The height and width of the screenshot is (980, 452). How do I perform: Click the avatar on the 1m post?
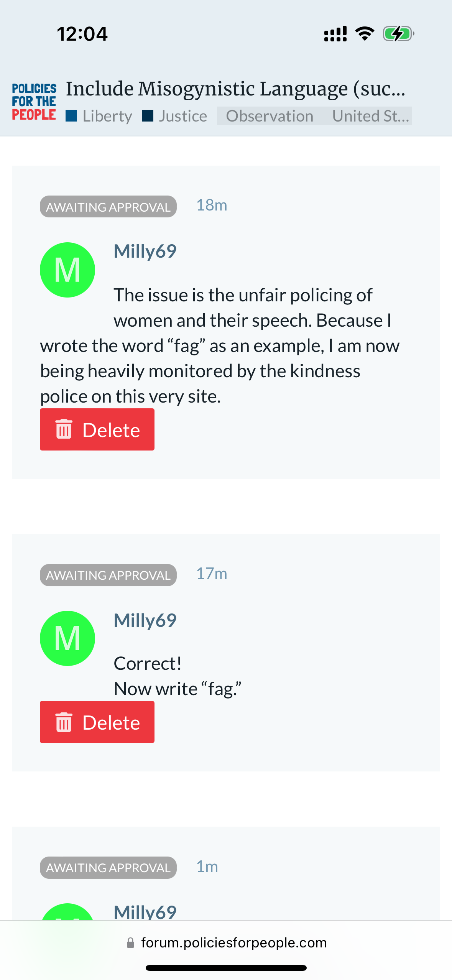tap(67, 912)
